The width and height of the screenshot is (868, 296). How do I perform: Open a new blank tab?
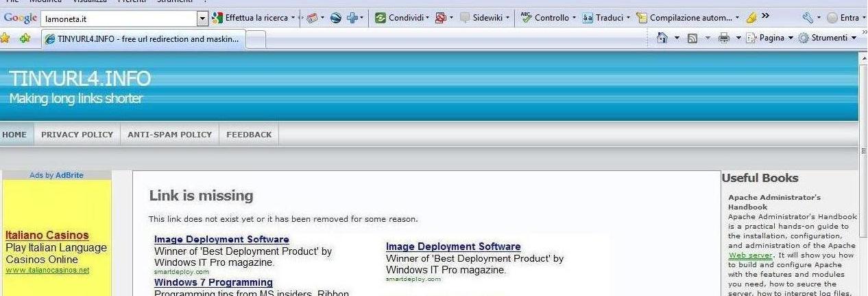(x=255, y=40)
